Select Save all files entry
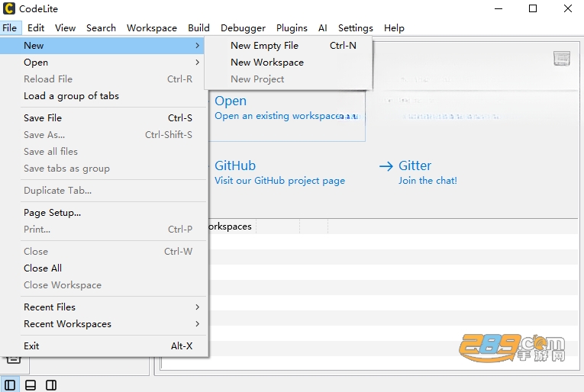584x392 pixels. (x=104, y=151)
